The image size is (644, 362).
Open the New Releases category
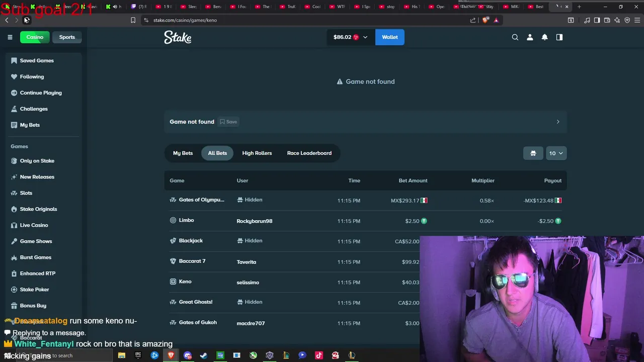pos(37,177)
